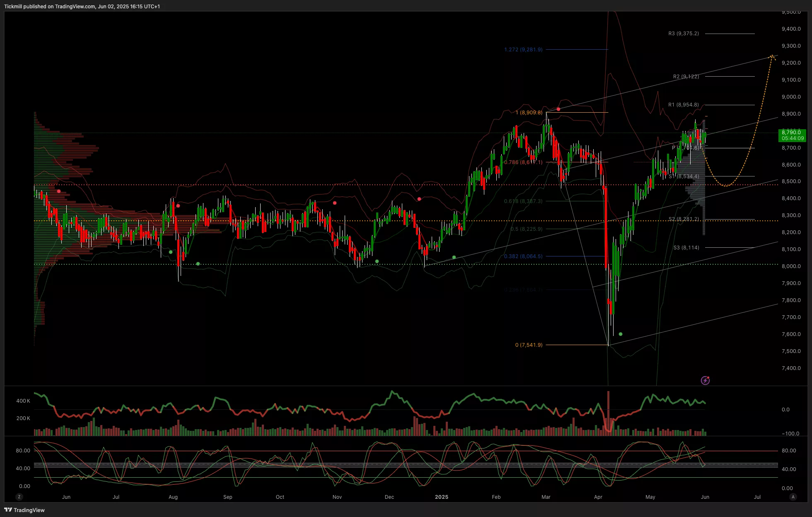Click the red dot near the 8,909.8 high

click(x=558, y=109)
